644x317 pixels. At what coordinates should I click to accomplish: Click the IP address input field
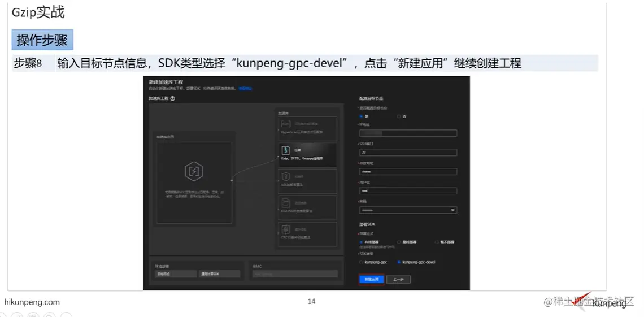[x=408, y=133]
